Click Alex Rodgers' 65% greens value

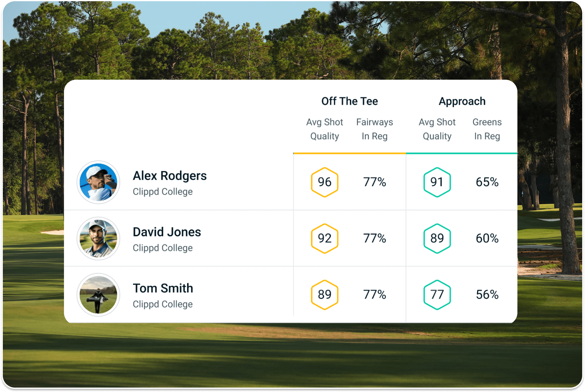tap(487, 182)
